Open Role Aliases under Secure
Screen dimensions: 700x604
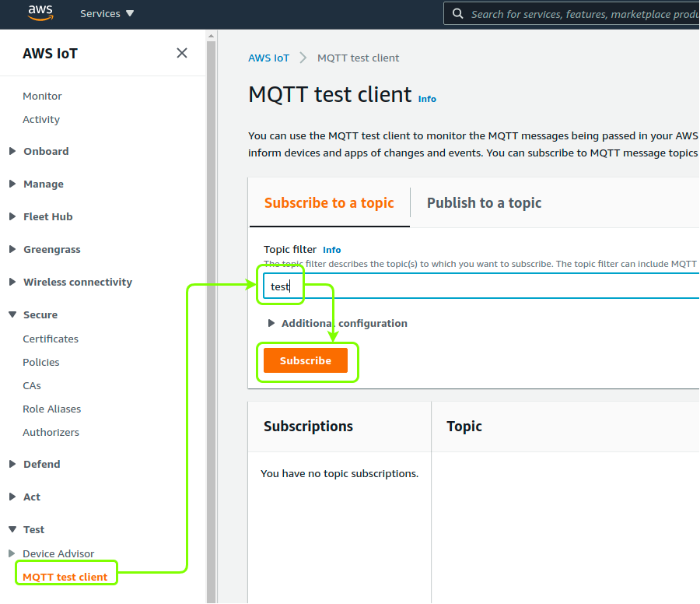pos(52,409)
